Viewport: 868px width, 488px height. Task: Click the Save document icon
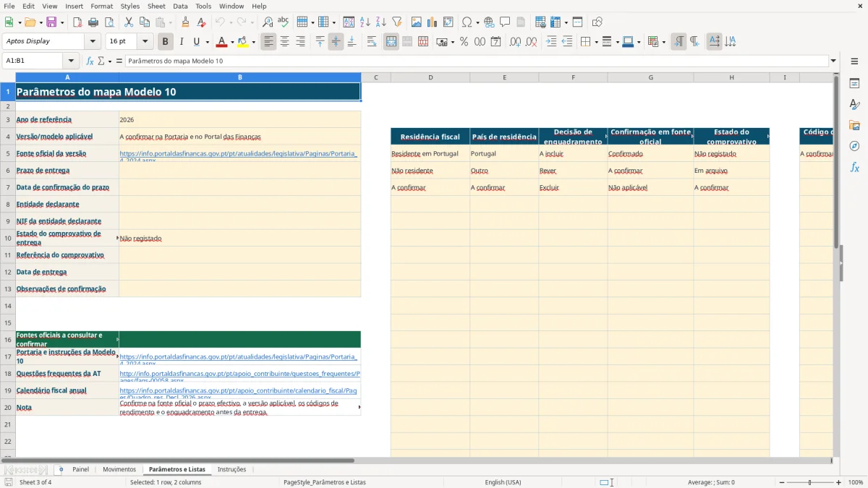coord(51,22)
